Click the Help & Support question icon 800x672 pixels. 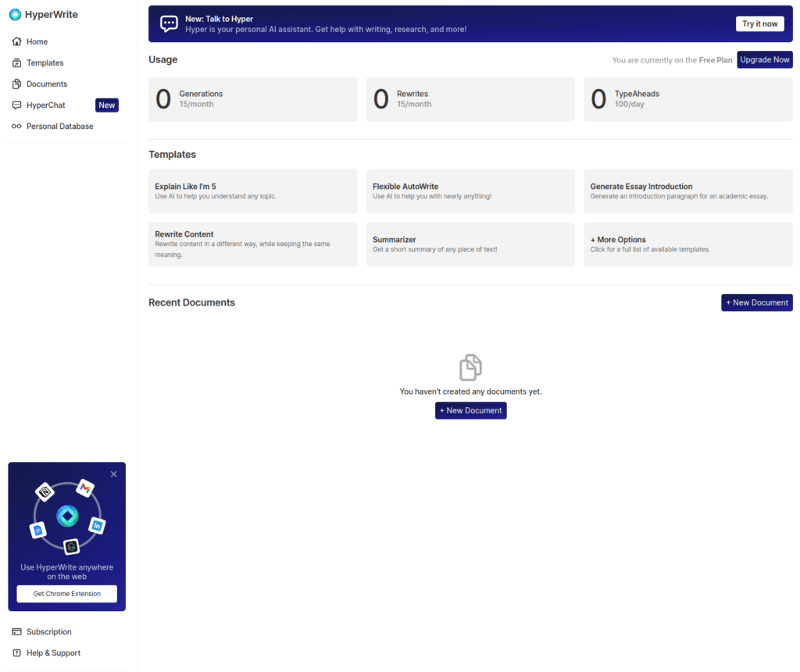click(x=17, y=652)
